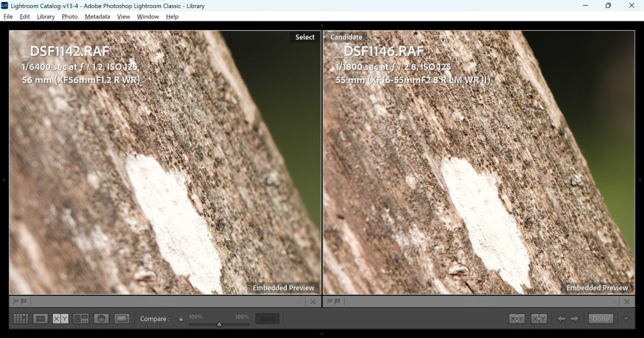
Task: Expand the right panel arrow
Action: (x=640, y=179)
